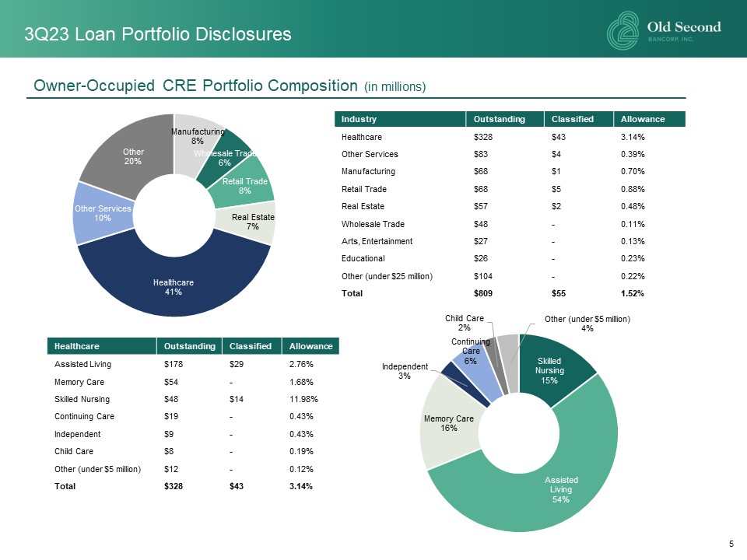The width and height of the screenshot is (747, 560).
Task: Select the Industry table's Outstanding header
Action: [x=499, y=119]
